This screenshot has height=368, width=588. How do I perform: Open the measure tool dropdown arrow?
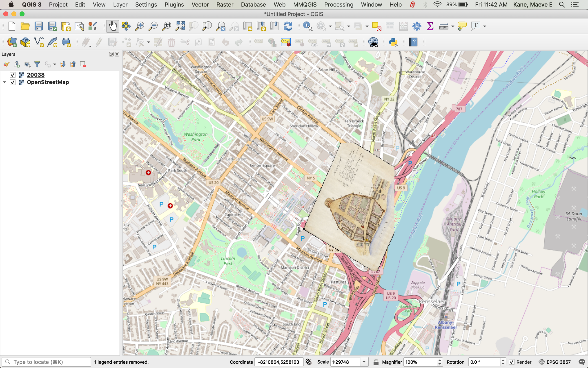point(453,26)
